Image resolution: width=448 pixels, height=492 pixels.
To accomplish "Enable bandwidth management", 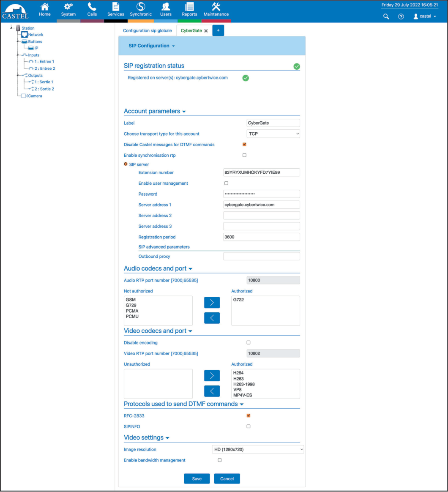I will click(219, 460).
